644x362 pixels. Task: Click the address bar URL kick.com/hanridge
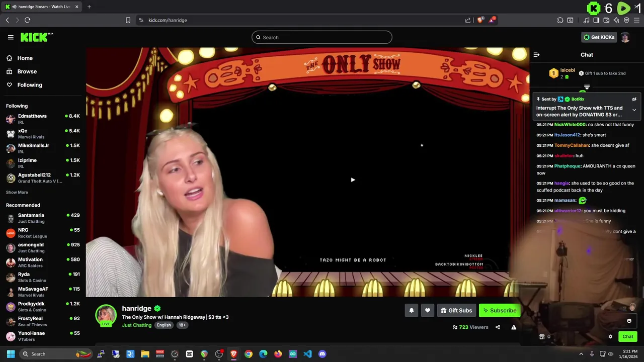click(x=168, y=20)
